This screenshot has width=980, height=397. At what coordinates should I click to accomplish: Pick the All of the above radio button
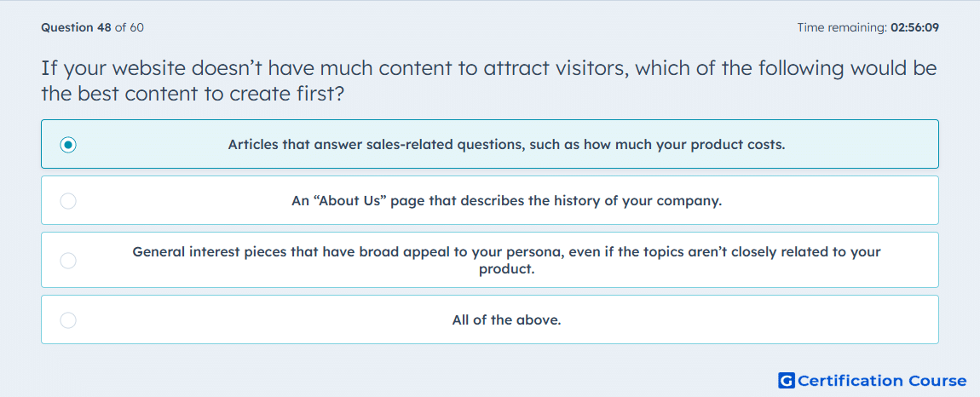pos(68,320)
